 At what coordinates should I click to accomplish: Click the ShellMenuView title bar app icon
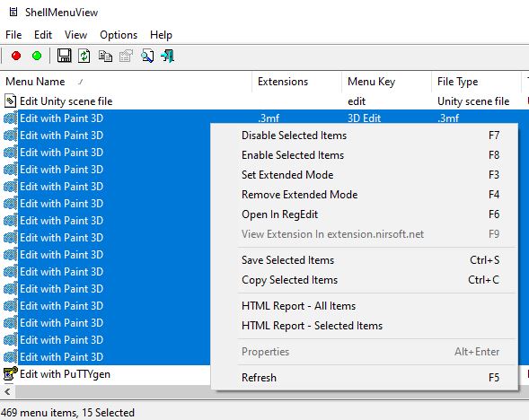tap(13, 13)
